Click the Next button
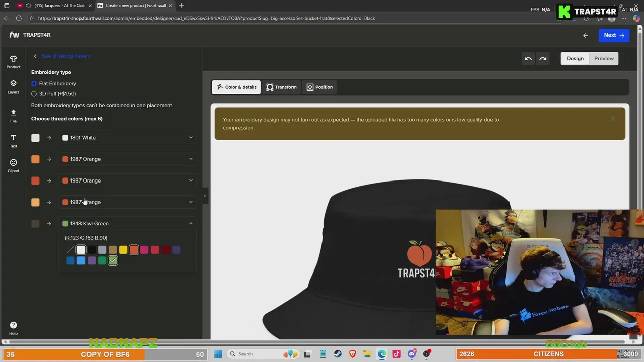Image resolution: width=644 pixels, height=362 pixels. click(x=614, y=35)
